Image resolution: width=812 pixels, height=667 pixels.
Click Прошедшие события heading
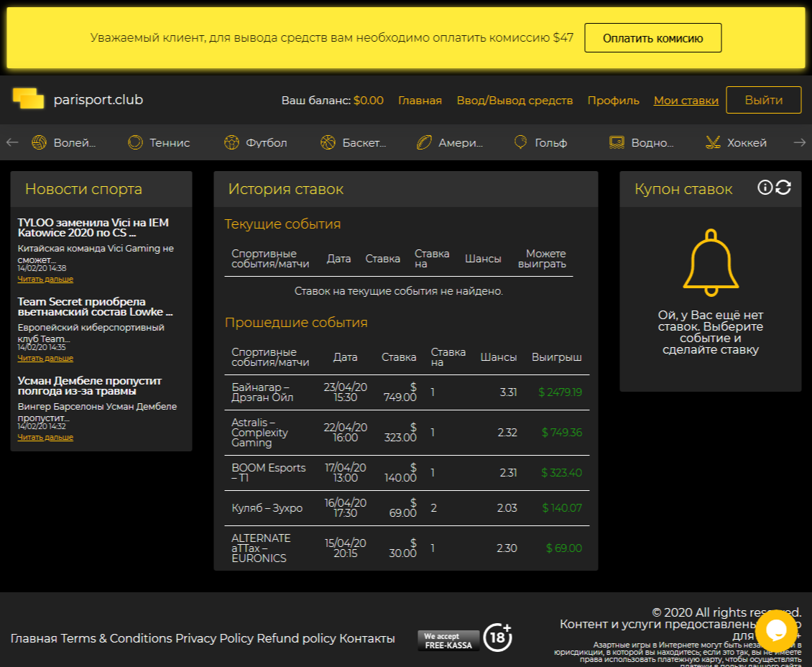coord(295,323)
